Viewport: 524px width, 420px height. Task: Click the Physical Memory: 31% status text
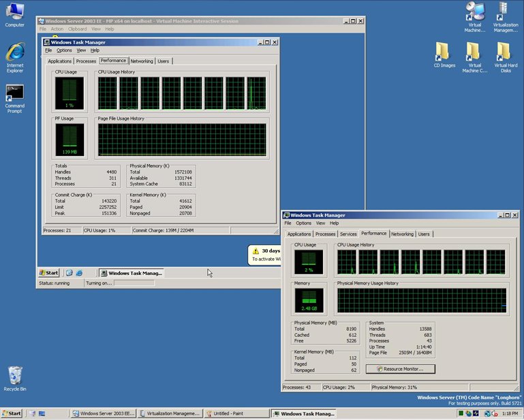(x=394, y=387)
